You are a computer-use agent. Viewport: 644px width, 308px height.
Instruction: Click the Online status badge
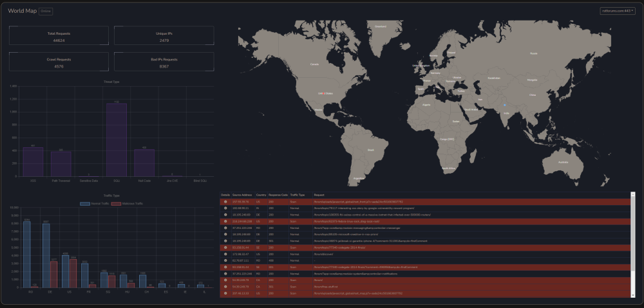(x=46, y=11)
